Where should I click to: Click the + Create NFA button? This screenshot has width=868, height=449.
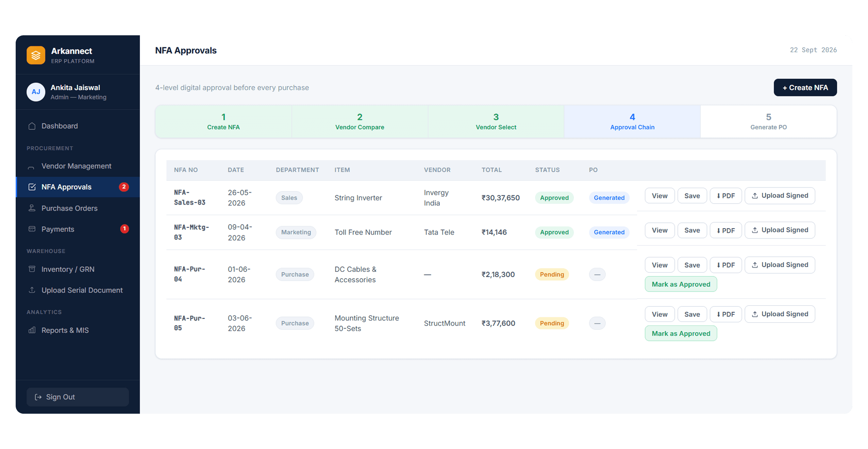point(805,88)
